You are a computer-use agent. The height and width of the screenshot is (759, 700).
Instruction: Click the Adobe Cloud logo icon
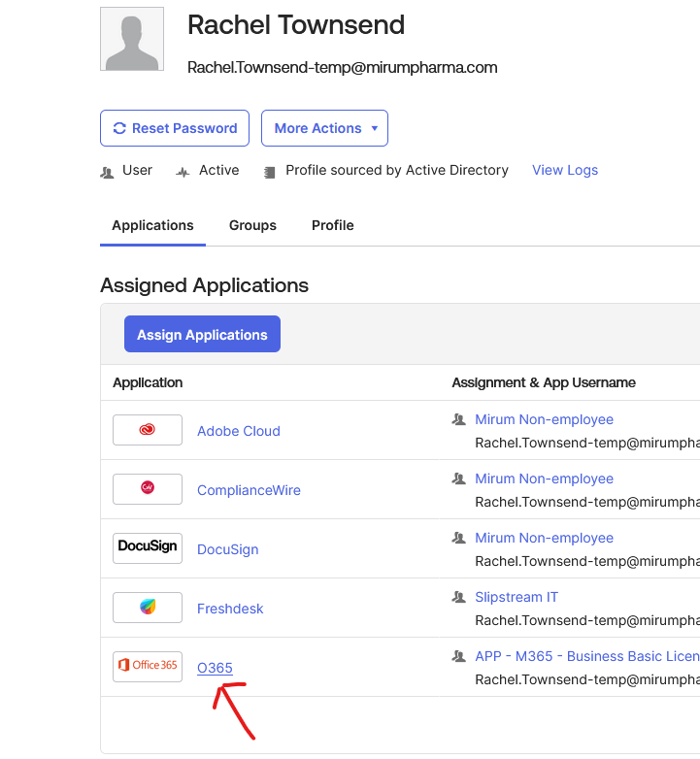pyautogui.click(x=148, y=430)
